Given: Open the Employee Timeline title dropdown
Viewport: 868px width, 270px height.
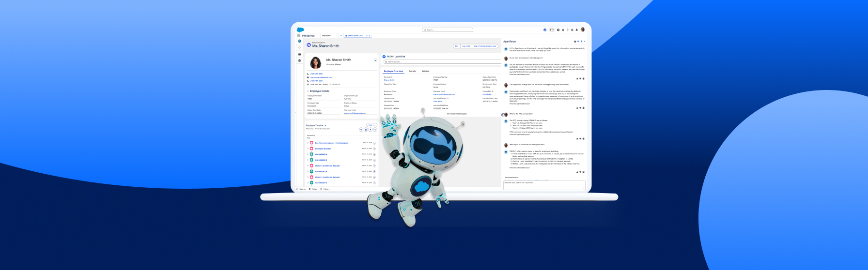Looking at the screenshot, I should [x=325, y=126].
